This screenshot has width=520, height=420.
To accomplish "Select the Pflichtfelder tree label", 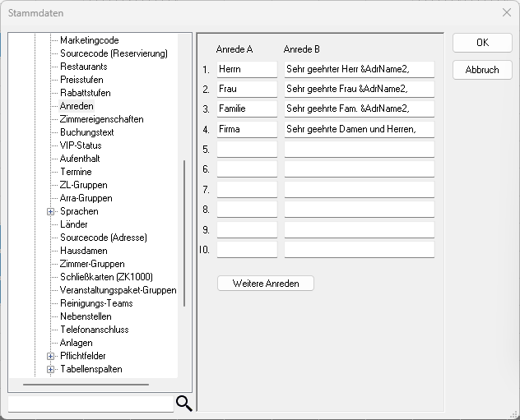I will (x=83, y=356).
